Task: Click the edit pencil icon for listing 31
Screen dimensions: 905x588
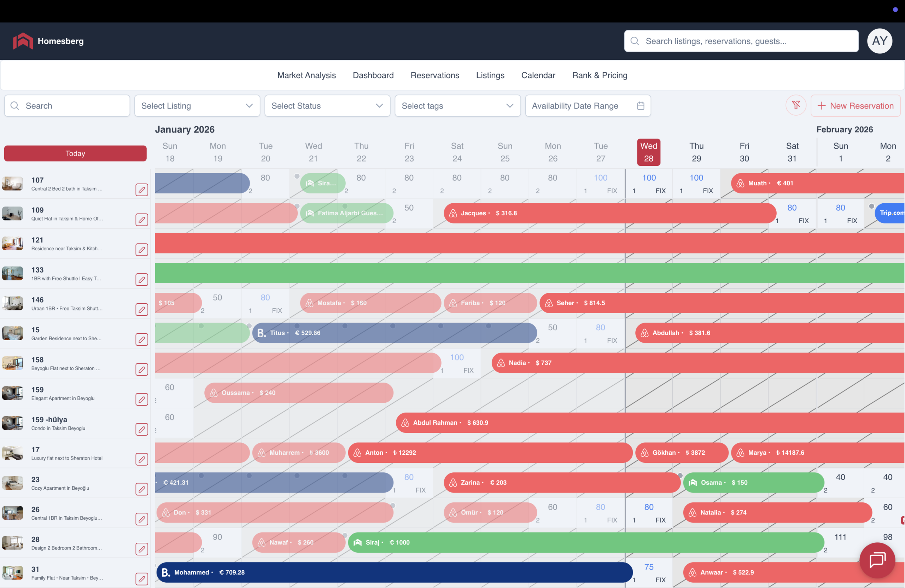Action: coord(141,579)
